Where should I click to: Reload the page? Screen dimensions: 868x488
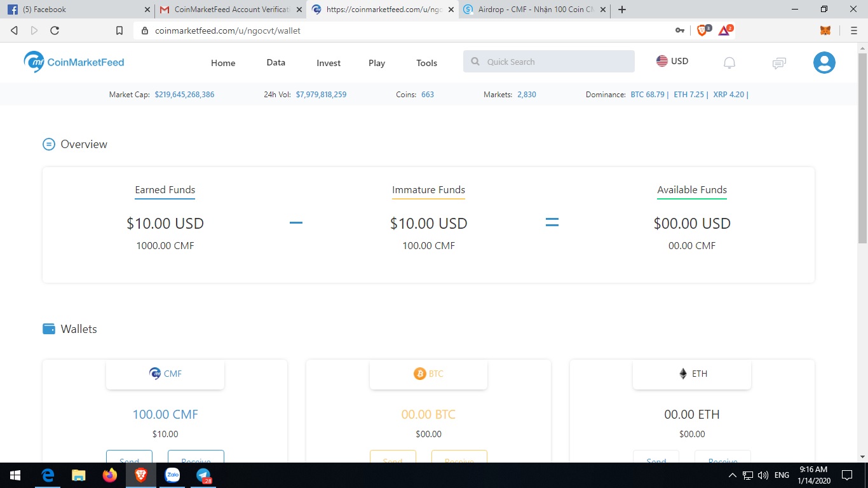[x=55, y=30]
